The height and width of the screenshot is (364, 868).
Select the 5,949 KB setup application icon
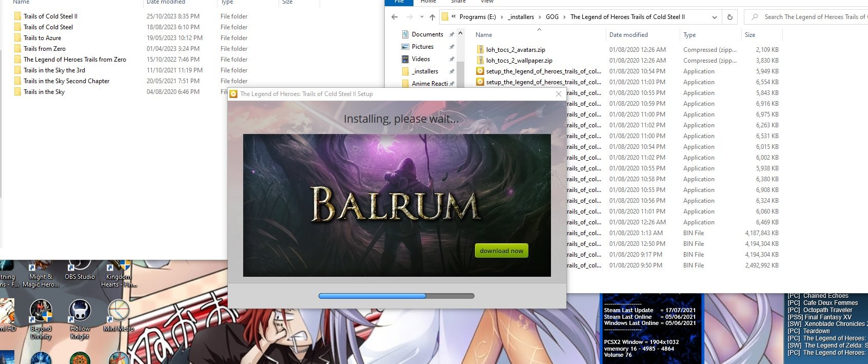(480, 71)
